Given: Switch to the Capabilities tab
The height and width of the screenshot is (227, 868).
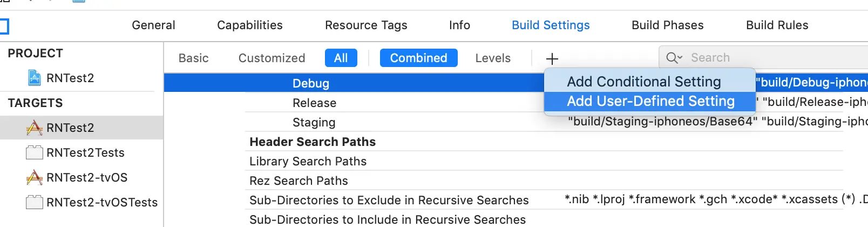Looking at the screenshot, I should pyautogui.click(x=249, y=25).
